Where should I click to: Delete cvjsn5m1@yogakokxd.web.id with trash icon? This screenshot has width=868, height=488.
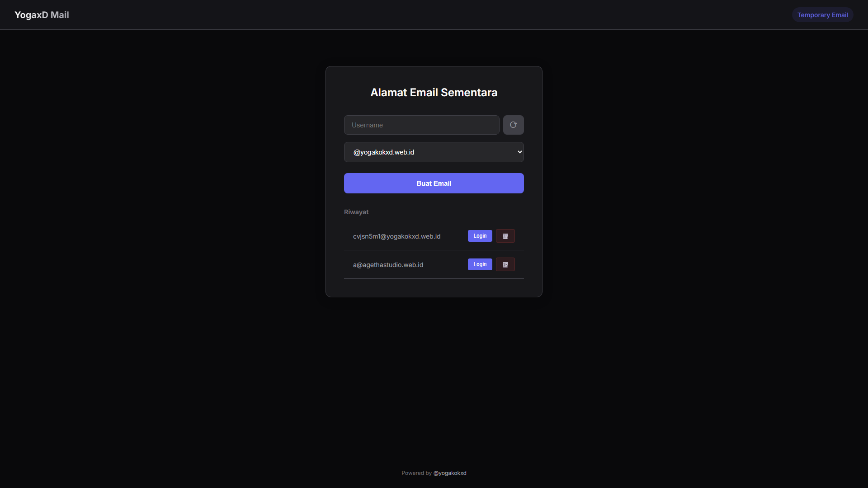[505, 236]
